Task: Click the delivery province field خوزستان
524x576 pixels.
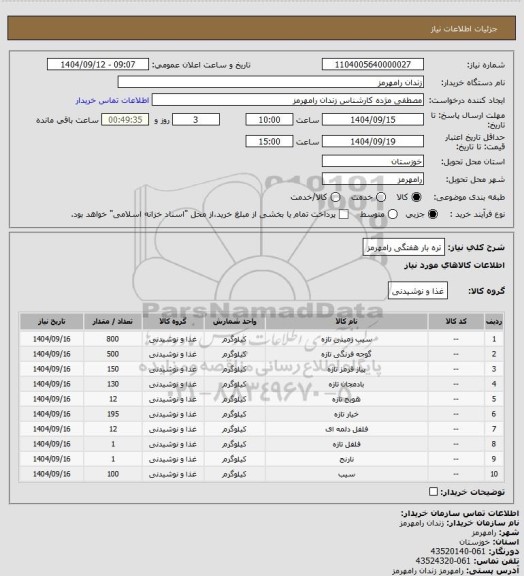Action: 373,161
